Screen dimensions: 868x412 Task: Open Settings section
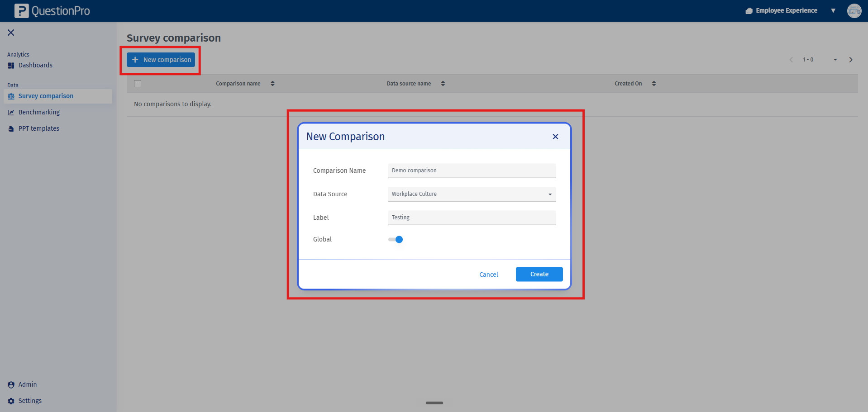point(30,401)
